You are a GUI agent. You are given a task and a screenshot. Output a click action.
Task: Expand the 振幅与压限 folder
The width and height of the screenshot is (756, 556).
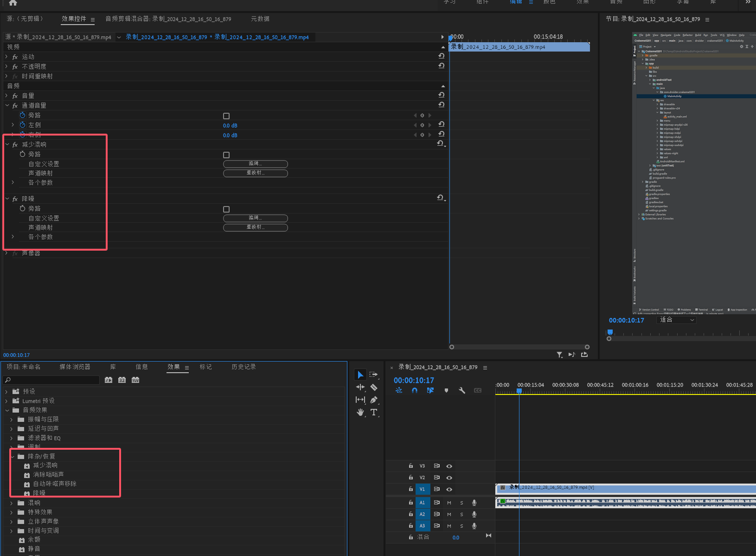click(12, 419)
